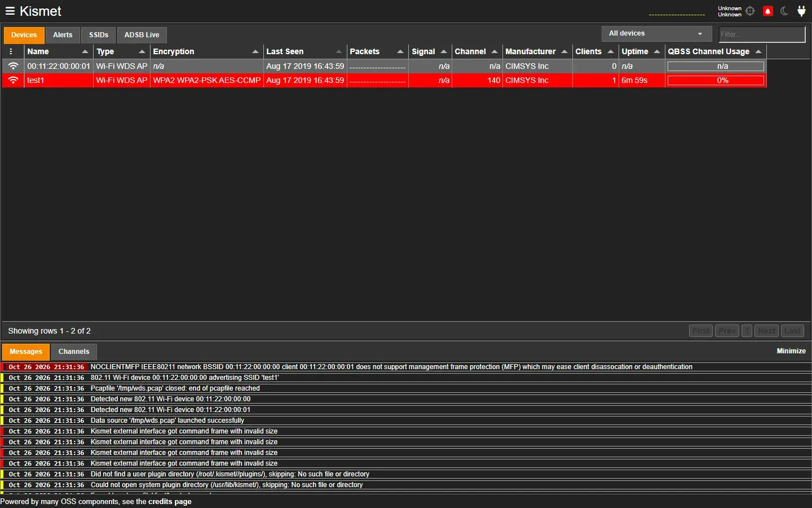Click the Wi-Fi icon of the test1 row
This screenshot has height=508, width=812.
(13, 80)
